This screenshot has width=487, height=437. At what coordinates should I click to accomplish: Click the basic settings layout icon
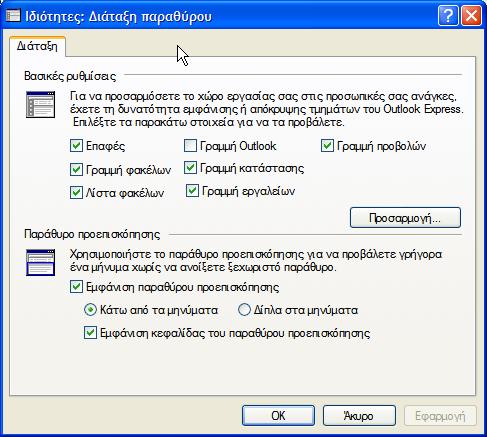[x=40, y=104]
